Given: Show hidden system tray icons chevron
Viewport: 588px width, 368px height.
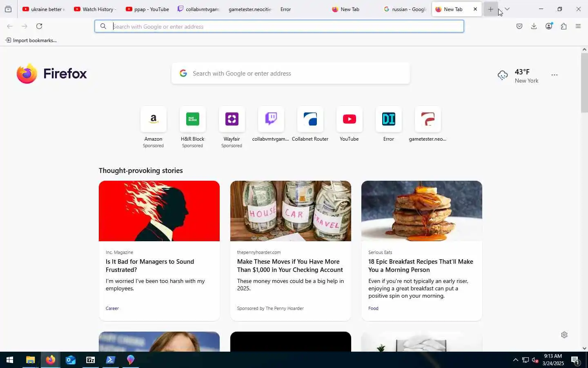Looking at the screenshot, I should 515,360.
